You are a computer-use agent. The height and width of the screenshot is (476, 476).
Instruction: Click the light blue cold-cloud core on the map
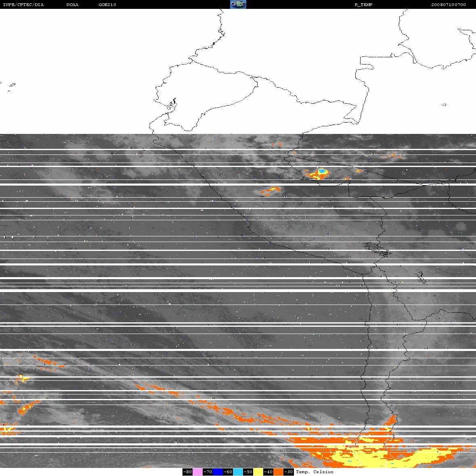[x=322, y=172]
